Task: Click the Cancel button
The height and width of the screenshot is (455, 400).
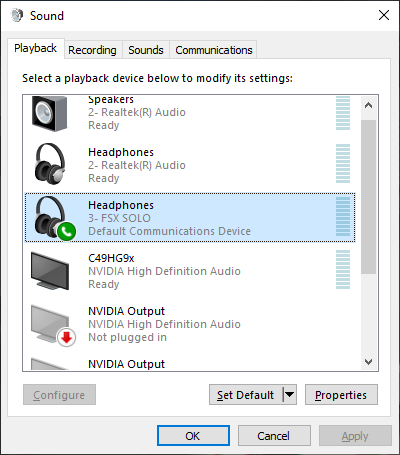Action: point(274,435)
